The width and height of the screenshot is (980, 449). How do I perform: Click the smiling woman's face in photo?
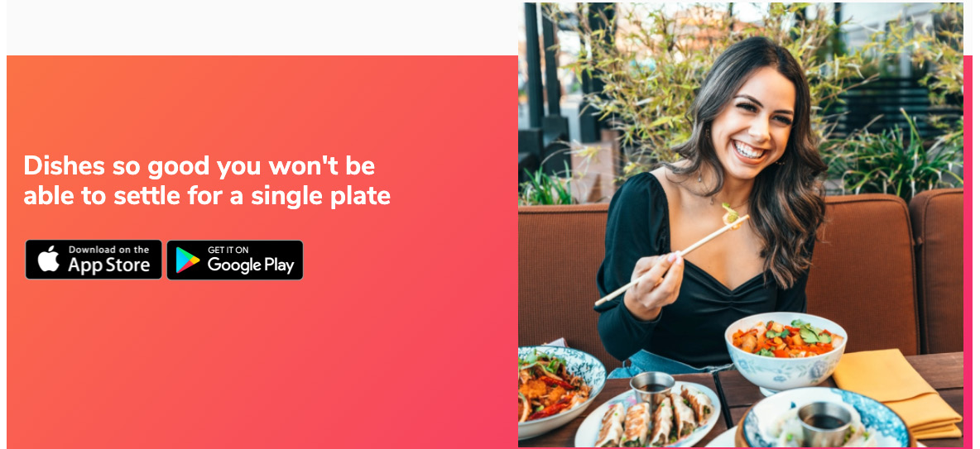coord(752,125)
